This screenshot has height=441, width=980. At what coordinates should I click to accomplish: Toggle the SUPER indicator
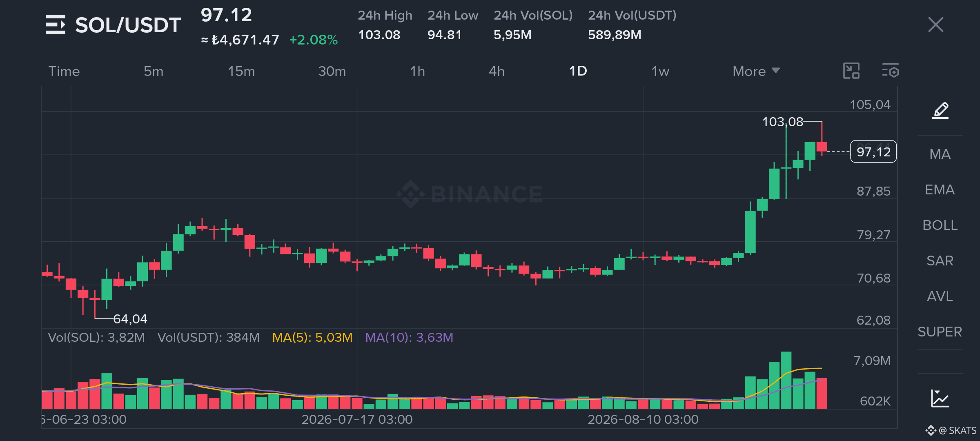point(940,332)
